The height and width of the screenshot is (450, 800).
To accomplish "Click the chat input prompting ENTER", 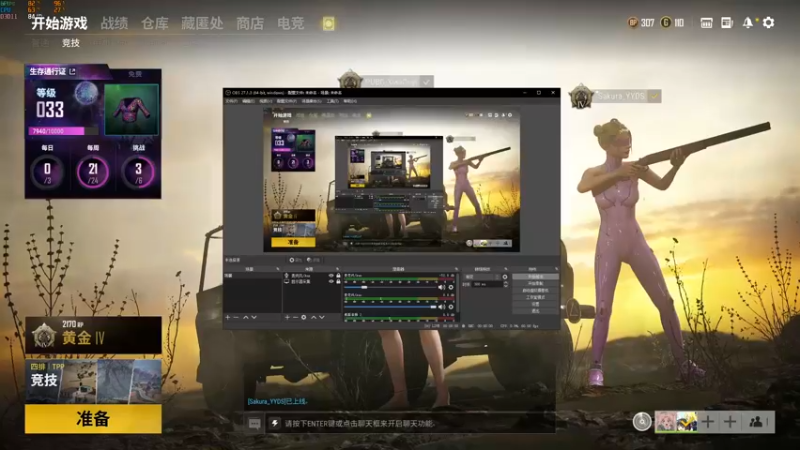I will click(410, 423).
